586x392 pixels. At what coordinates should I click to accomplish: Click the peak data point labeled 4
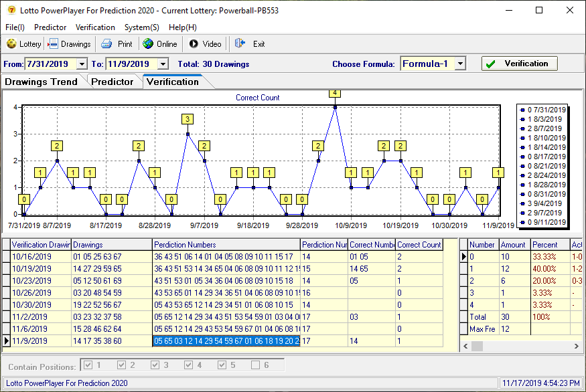click(335, 107)
